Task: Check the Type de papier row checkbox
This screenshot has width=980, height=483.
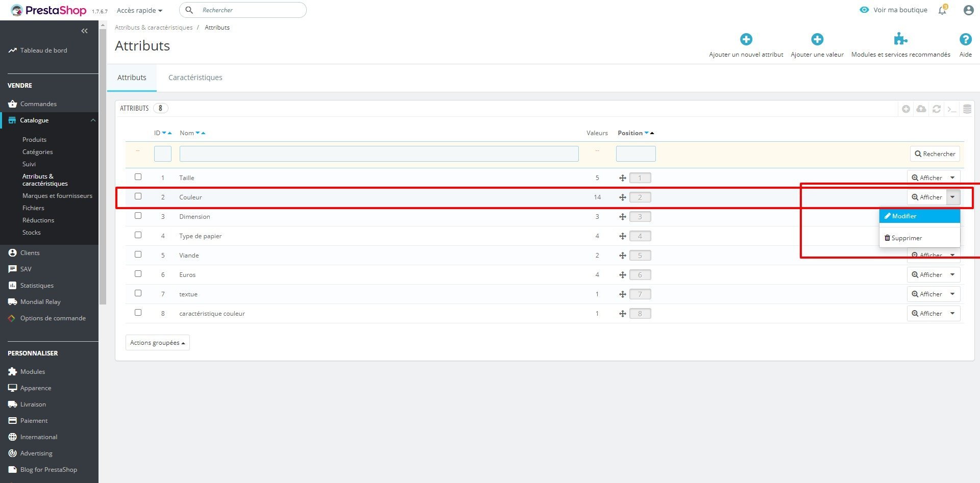Action: 138,235
